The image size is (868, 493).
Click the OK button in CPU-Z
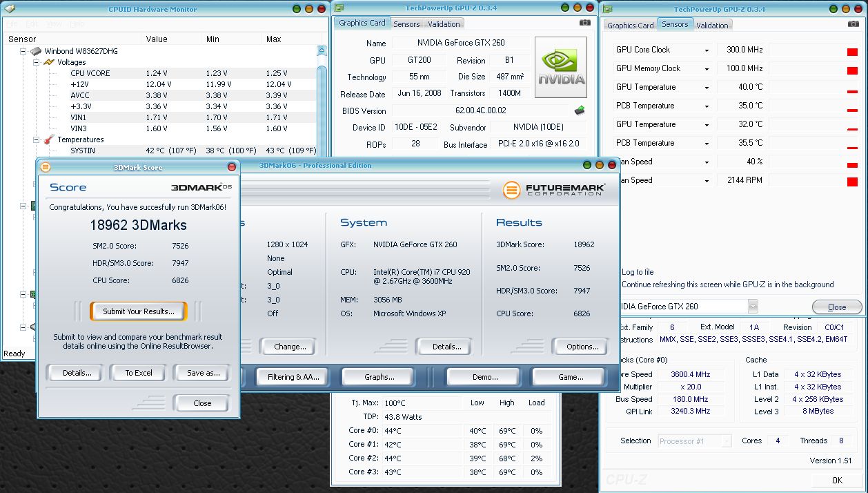click(837, 480)
